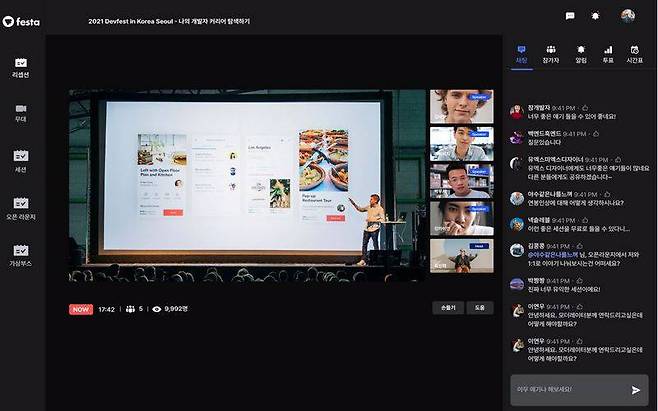This screenshot has width=658, height=411.
Task: Switch to the 참가자 participants tab
Action: pos(551,53)
